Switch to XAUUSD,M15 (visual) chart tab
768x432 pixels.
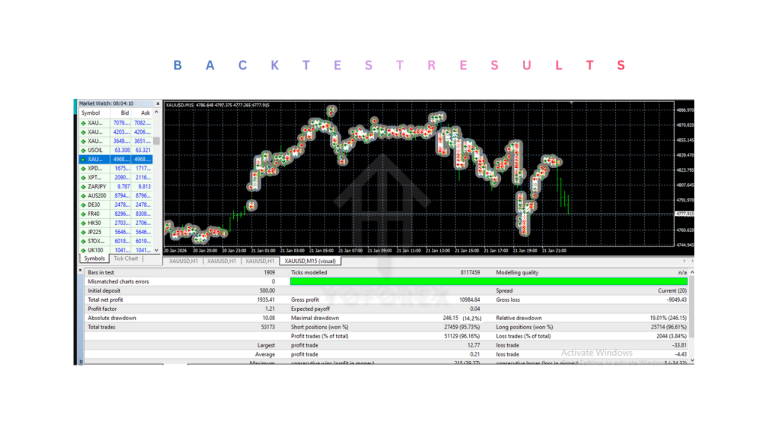coord(310,261)
